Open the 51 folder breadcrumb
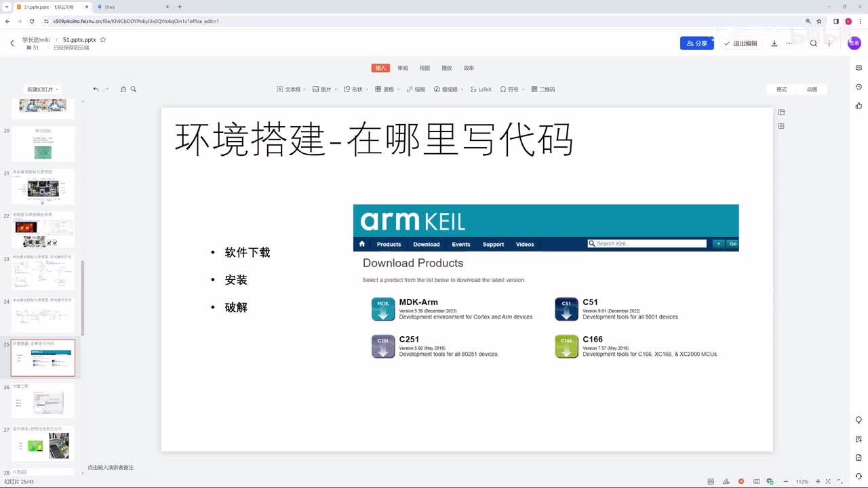This screenshot has height=488, width=868. pyautogui.click(x=33, y=48)
